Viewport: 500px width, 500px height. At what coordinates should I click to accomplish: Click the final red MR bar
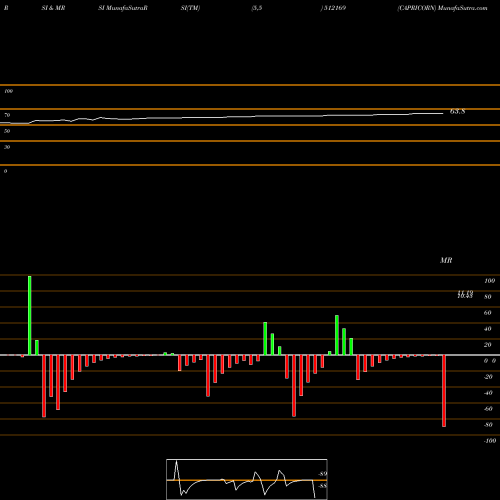pos(444,391)
